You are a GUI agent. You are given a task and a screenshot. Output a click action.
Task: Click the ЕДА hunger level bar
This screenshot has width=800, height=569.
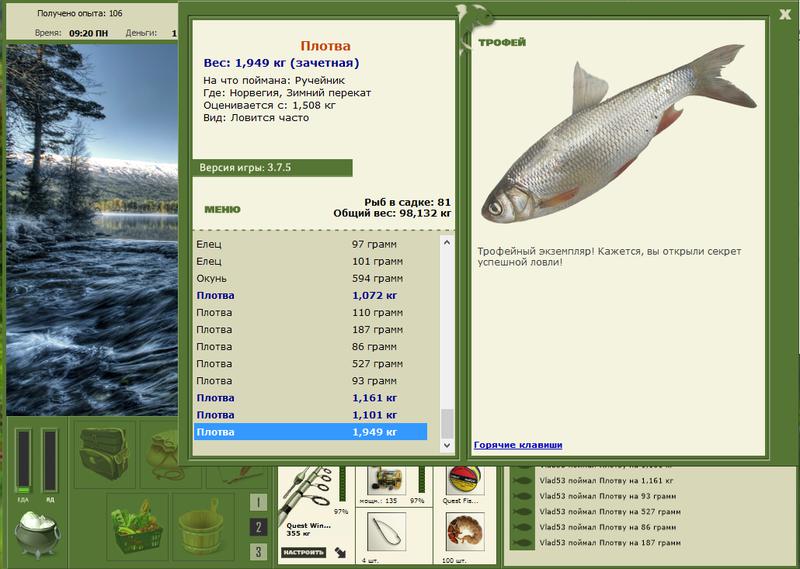coord(23,461)
